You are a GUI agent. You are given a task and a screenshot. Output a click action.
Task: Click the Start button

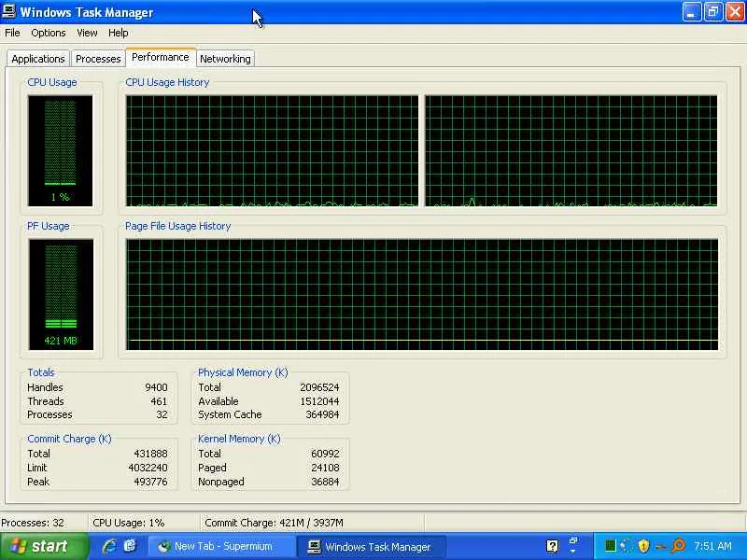(44, 546)
